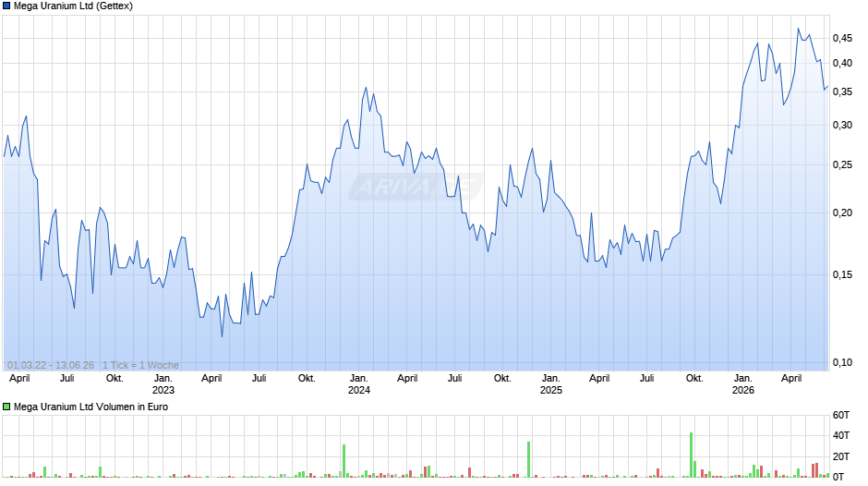
Task: Click the 0,40 price axis label
Action: tap(842, 63)
